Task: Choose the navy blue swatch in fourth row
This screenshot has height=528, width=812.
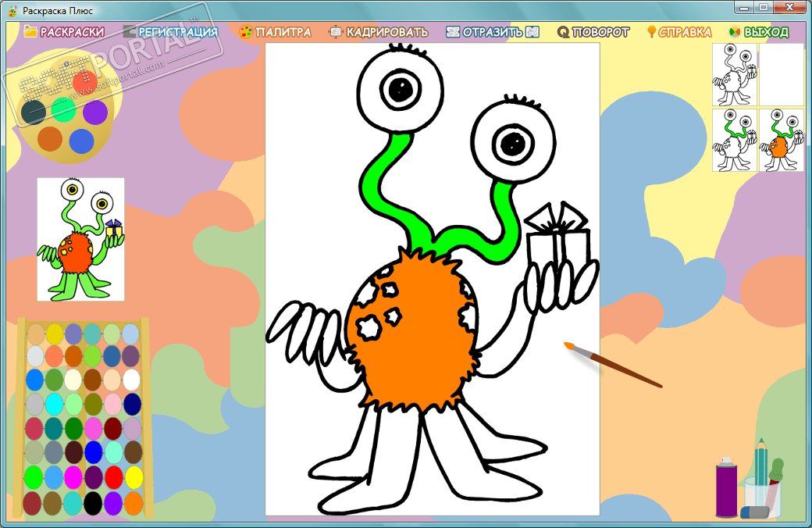Action: 132,404
